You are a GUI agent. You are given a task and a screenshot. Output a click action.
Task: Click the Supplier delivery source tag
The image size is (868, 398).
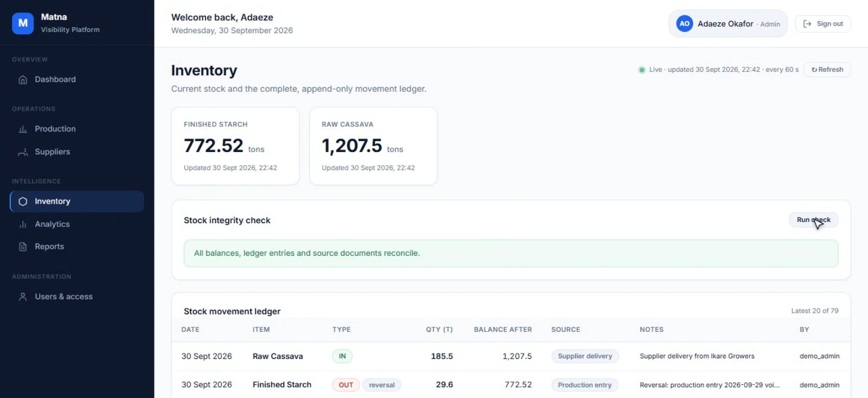[x=585, y=356]
